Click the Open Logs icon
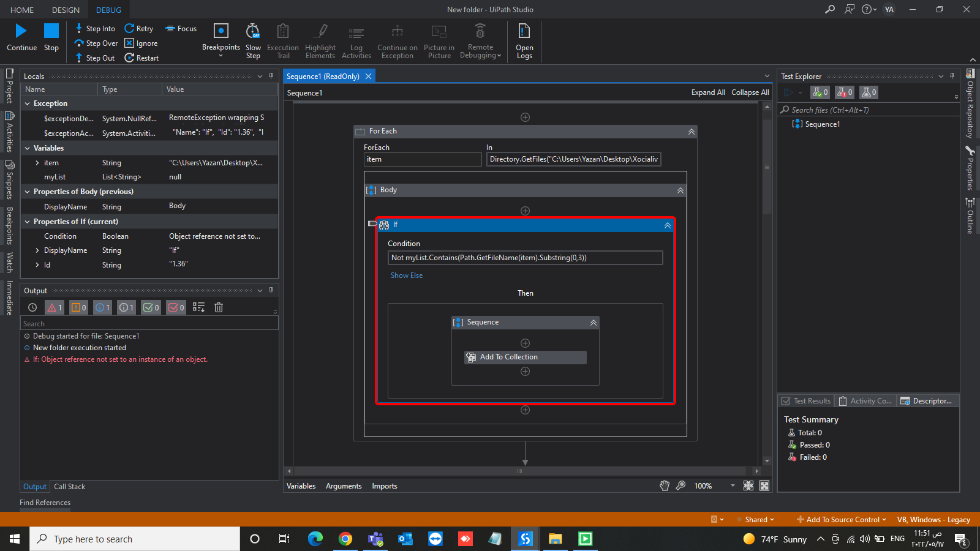 [524, 31]
